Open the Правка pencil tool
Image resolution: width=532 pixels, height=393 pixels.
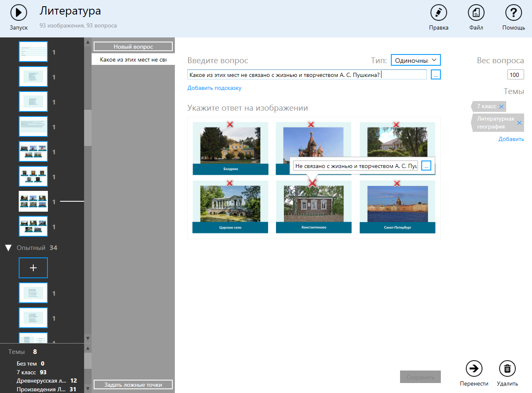click(438, 12)
